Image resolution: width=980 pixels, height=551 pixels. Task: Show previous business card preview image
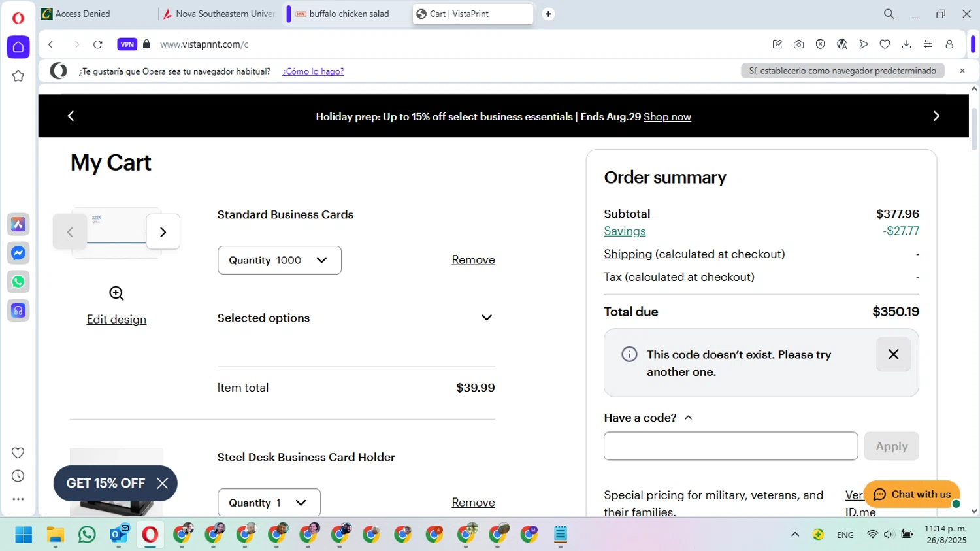(70, 231)
